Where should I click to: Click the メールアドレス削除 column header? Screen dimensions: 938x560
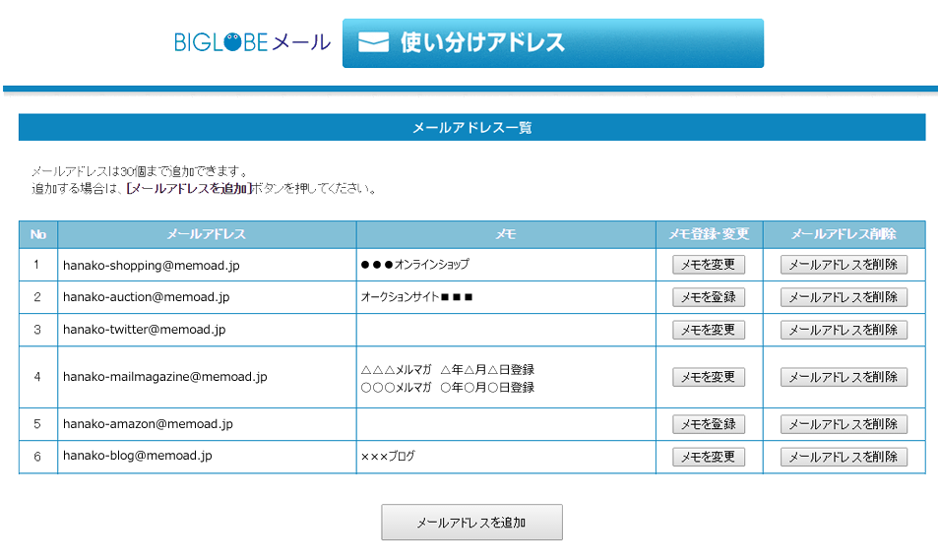844,234
